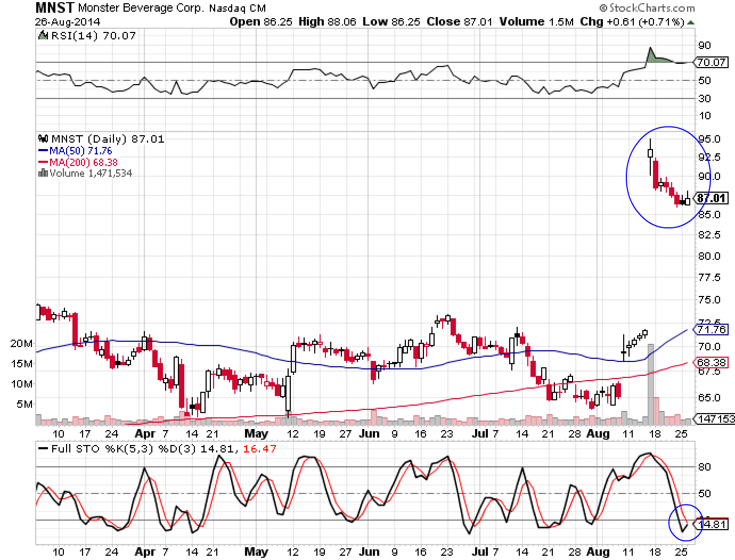Click the black Full STO legend line
Screen dimensions: 735x560
click(x=43, y=449)
